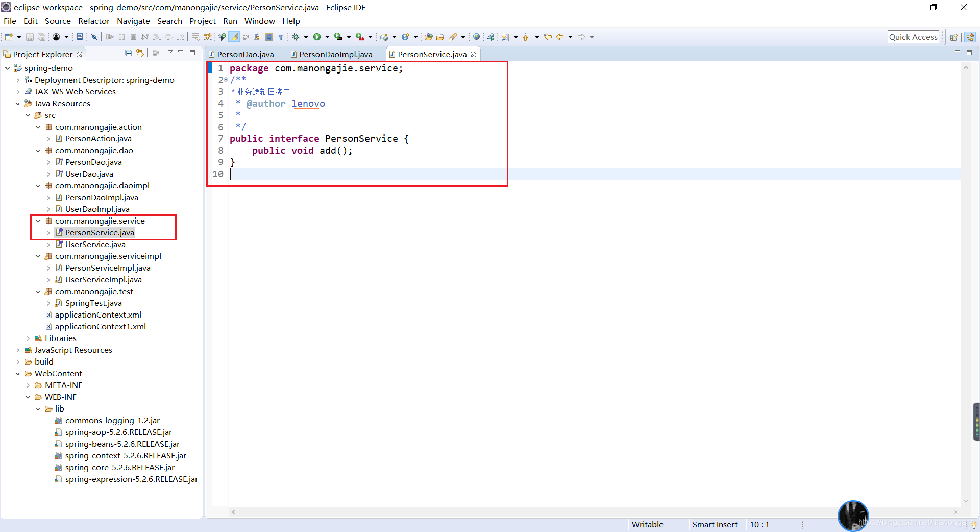This screenshot has height=532, width=980.
Task: Click the New Servlet icon
Action: [x=405, y=37]
